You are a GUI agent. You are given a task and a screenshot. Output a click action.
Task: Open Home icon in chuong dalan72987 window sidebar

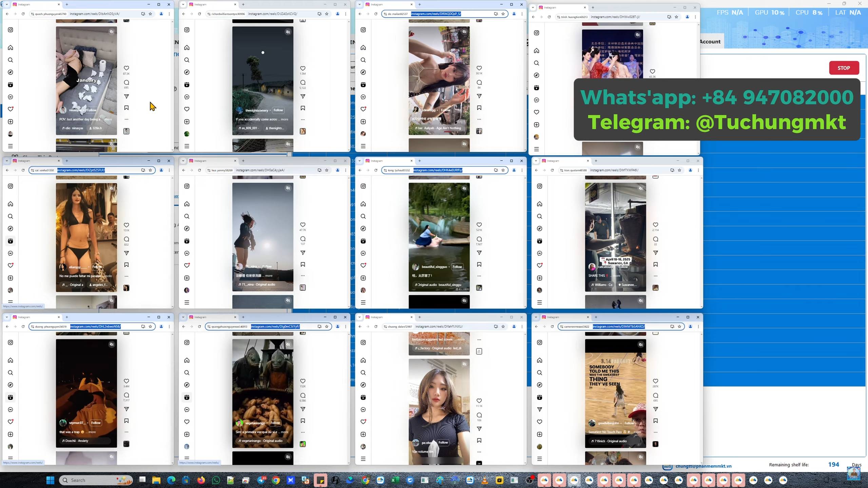[x=363, y=360]
